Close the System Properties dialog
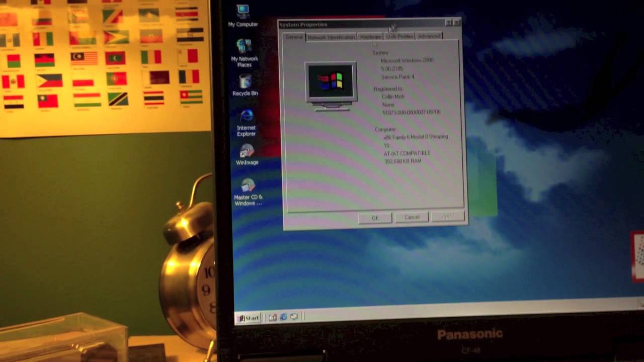 (x=456, y=23)
